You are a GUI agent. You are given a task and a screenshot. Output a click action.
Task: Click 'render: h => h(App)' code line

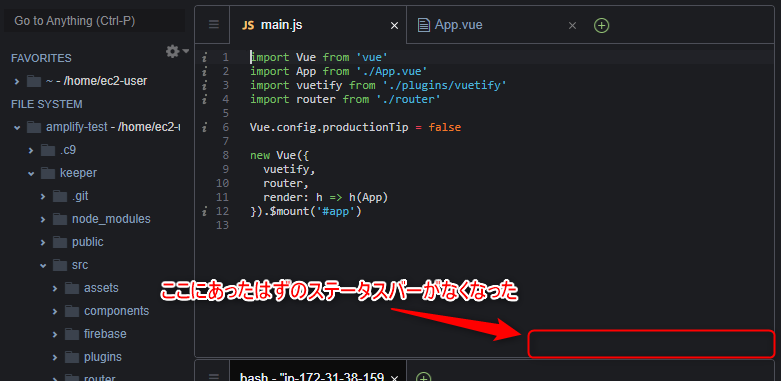(325, 198)
